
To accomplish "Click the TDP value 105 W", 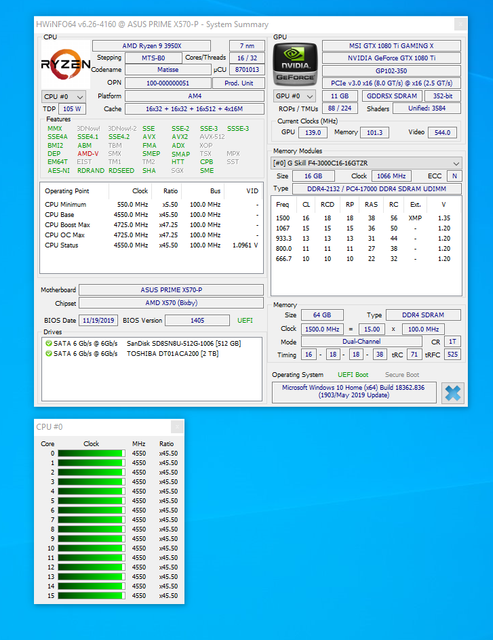I will point(72,109).
